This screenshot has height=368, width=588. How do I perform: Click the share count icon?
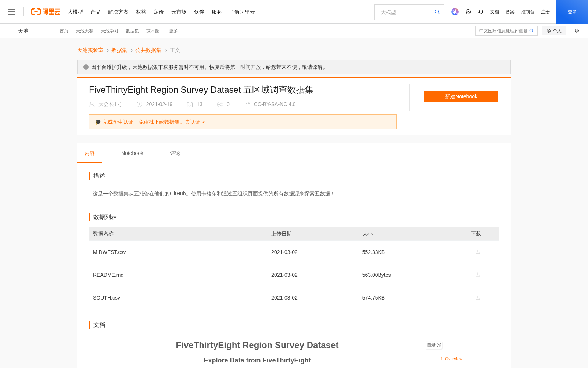click(x=220, y=105)
